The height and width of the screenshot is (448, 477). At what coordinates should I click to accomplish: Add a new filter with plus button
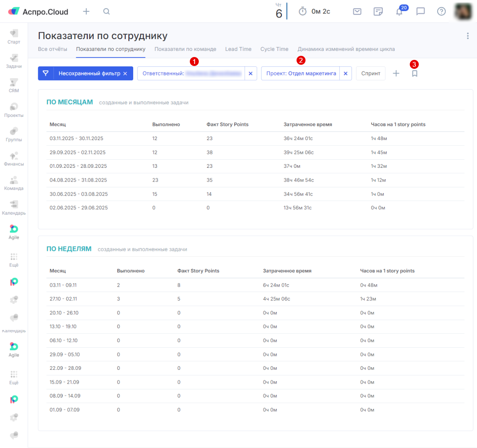coord(396,73)
